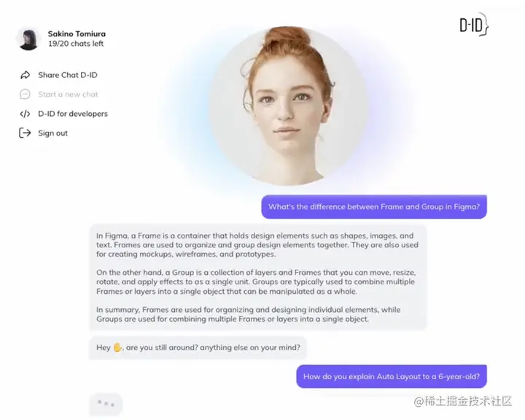Open D-ID for developers link
This screenshot has width=525, height=420.
tap(73, 114)
